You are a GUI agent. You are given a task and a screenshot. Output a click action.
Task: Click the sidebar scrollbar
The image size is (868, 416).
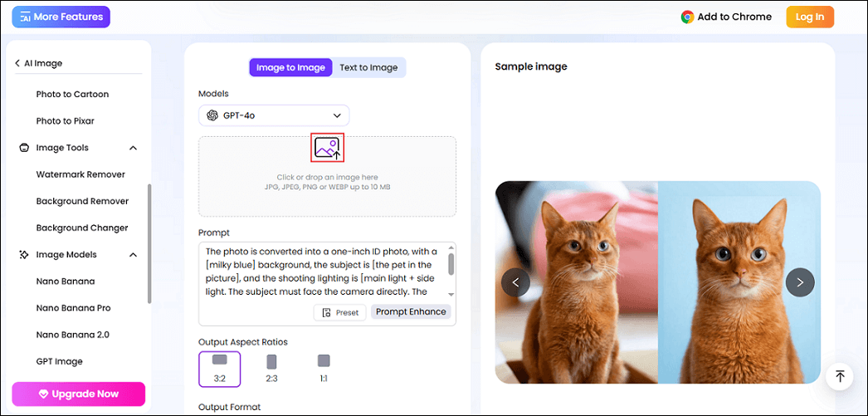[149, 244]
